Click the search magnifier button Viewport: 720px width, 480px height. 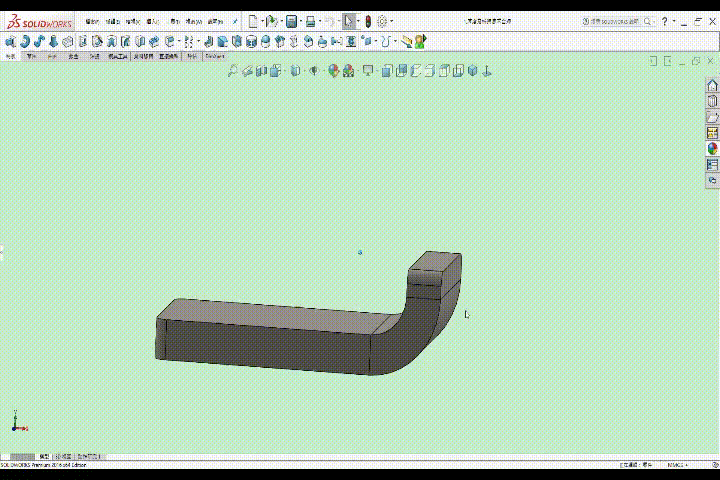pyautogui.click(x=647, y=21)
